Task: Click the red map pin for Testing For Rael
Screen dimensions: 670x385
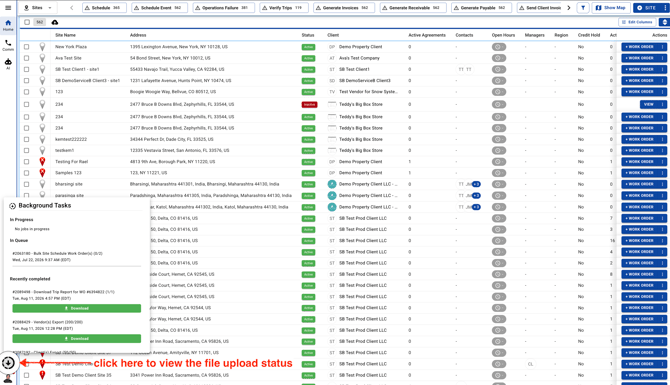Action: [x=42, y=162]
